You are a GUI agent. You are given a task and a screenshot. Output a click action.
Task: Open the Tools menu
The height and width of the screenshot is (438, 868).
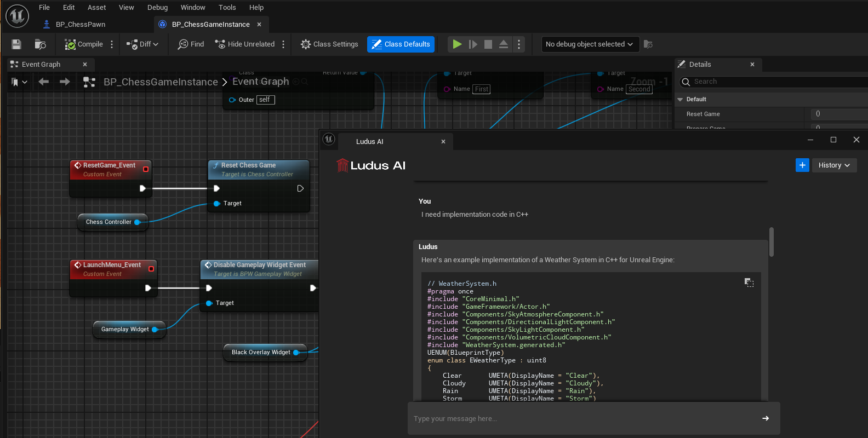click(227, 8)
